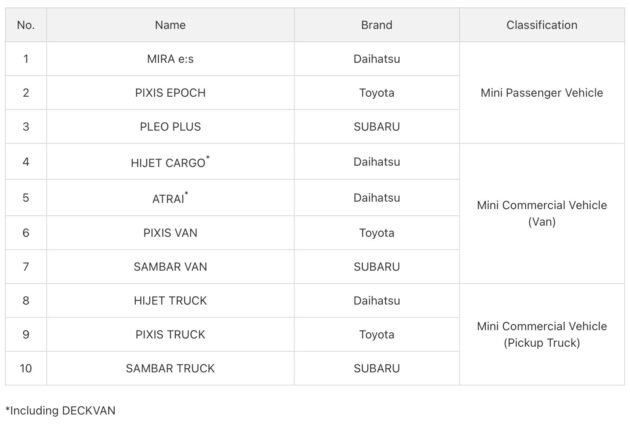Select the PLEO PLUS cell
Image resolution: width=630 pixels, height=424 pixels.
coord(170,127)
